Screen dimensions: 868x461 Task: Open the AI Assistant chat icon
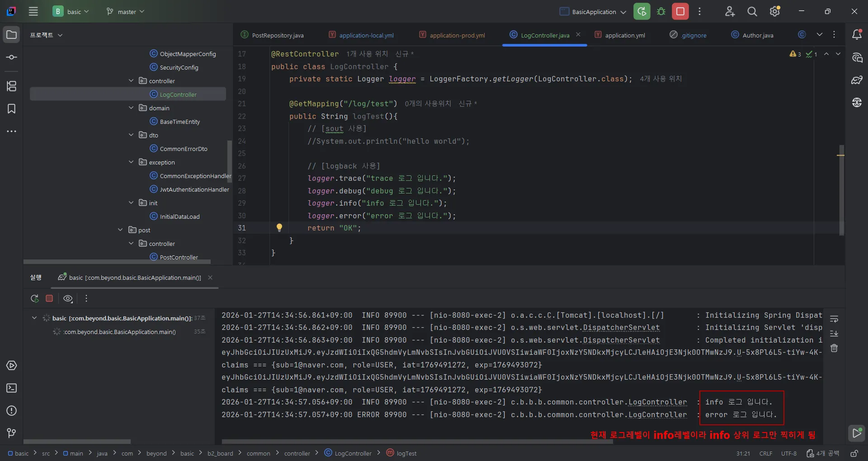tap(857, 57)
